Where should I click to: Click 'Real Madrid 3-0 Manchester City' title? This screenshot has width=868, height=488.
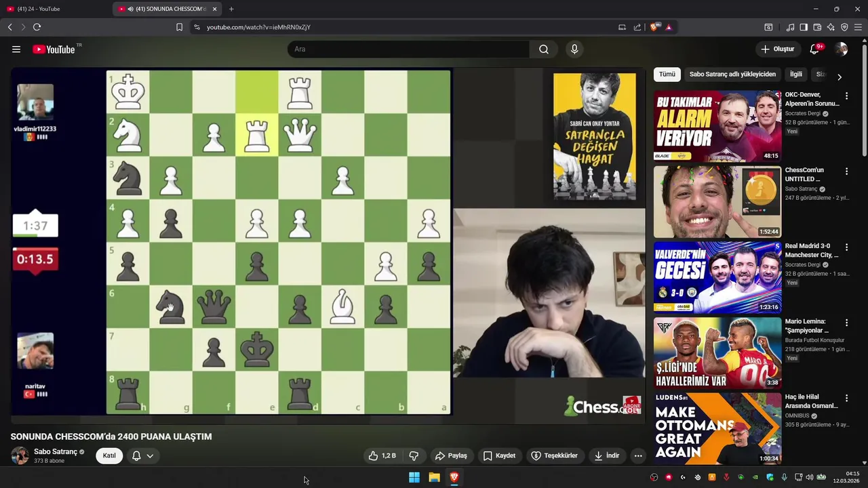[812, 250]
